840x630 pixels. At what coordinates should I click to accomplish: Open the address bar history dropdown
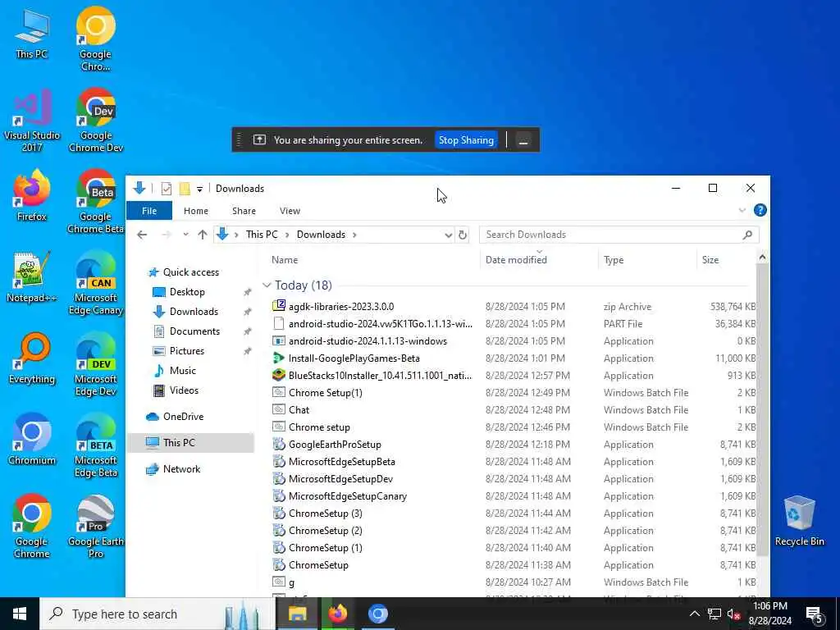449,235
